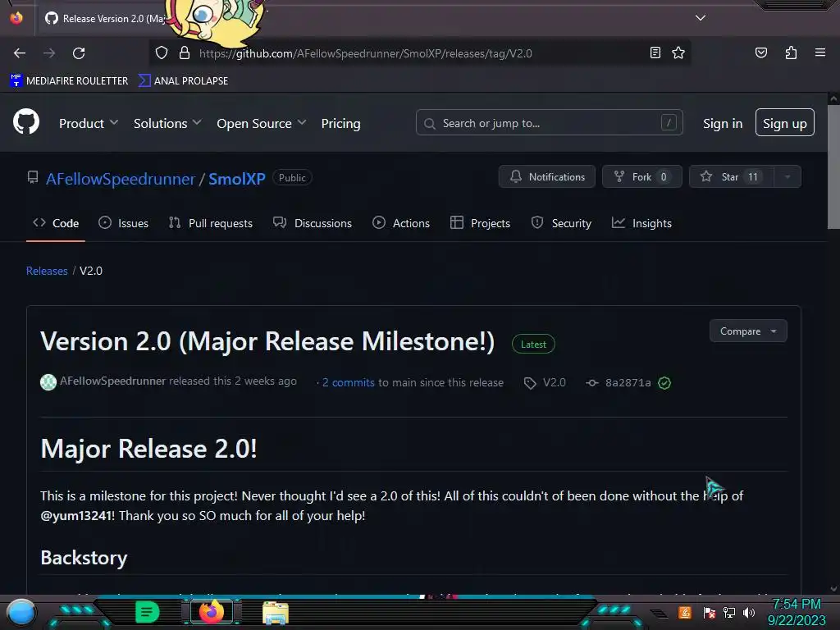Click the Pricing link
Viewport: 840px width, 630px height.
pyautogui.click(x=340, y=124)
